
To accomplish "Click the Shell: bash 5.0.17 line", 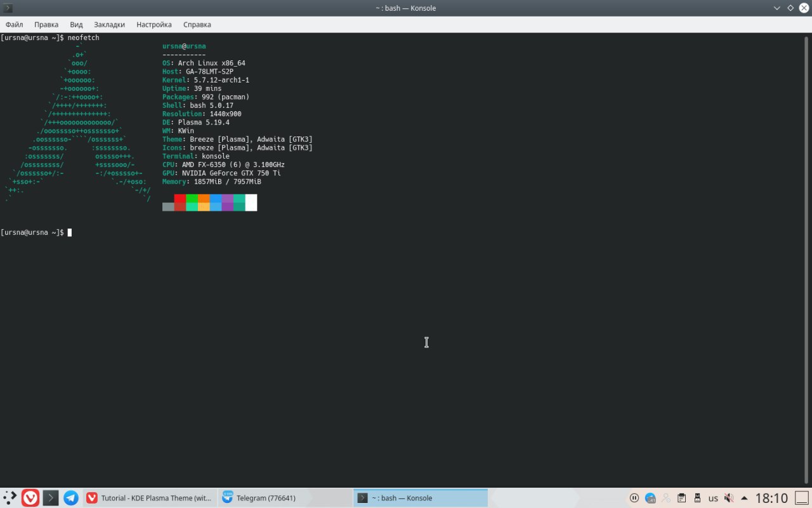I will [x=198, y=105].
